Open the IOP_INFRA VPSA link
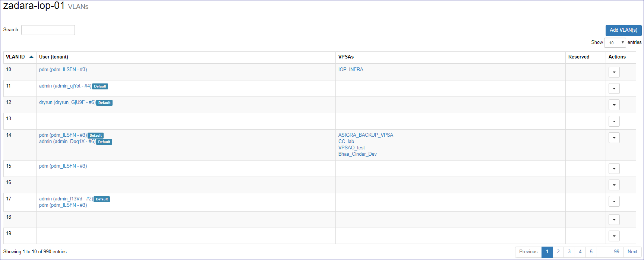The width and height of the screenshot is (644, 260). pos(350,70)
